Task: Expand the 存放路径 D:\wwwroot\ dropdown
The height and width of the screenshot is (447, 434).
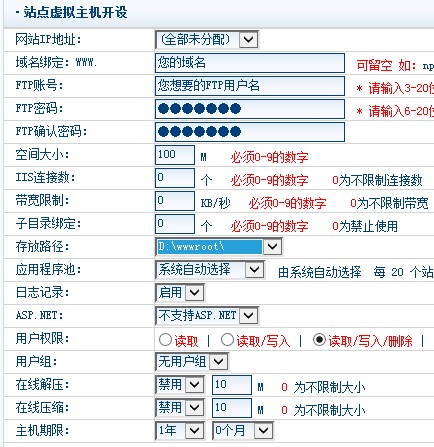Action: 219,247
